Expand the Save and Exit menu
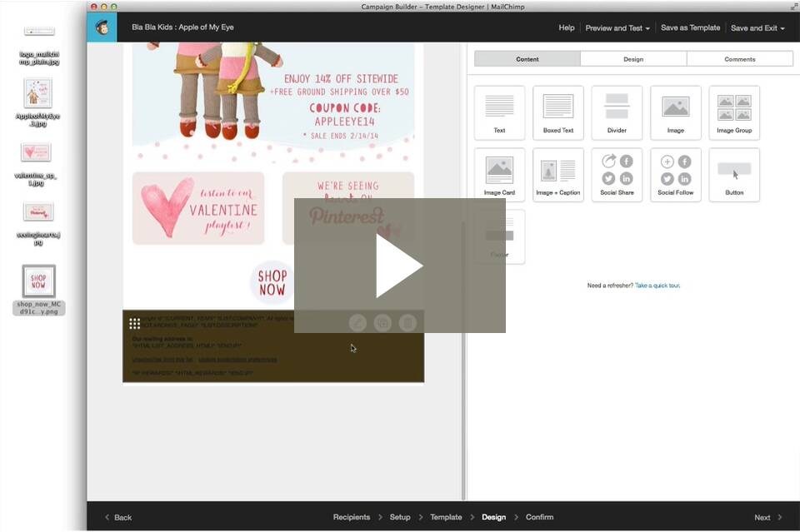800x532 pixels. (757, 27)
